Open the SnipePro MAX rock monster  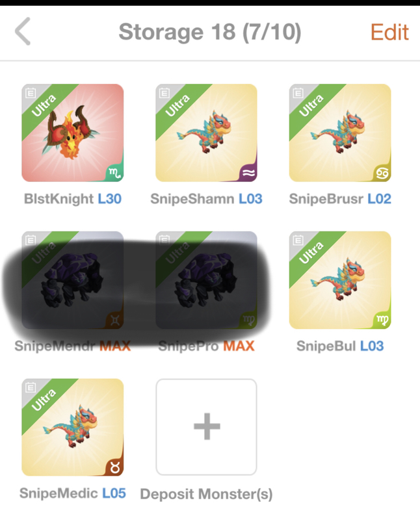click(206, 280)
